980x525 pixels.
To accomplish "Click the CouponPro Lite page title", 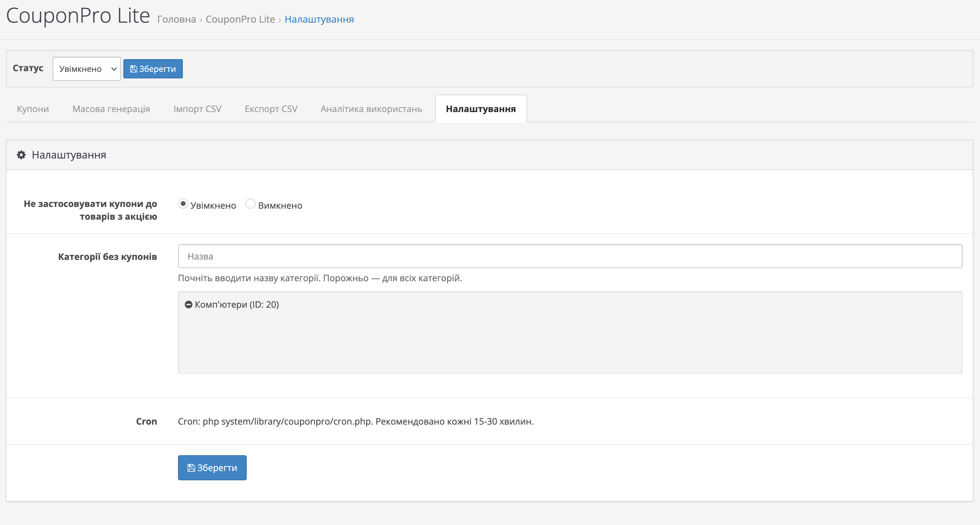I will [78, 16].
